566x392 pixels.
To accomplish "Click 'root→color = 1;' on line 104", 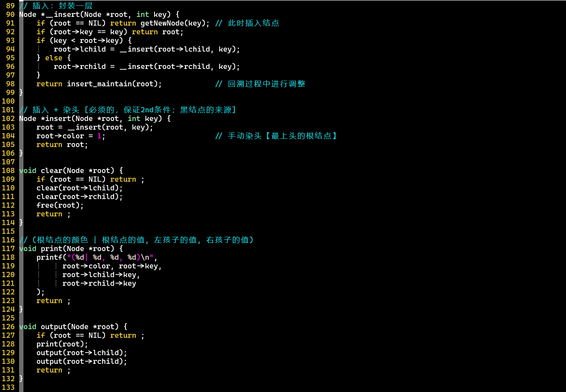I will [x=71, y=136].
